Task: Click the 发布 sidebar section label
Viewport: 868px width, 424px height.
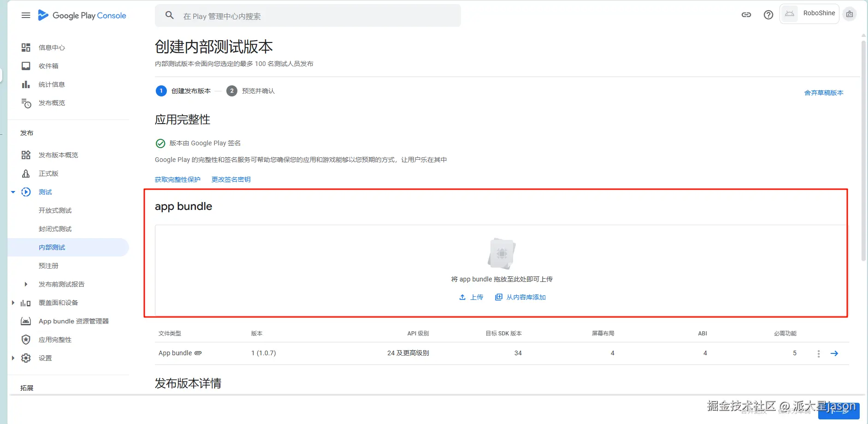Action: tap(27, 133)
